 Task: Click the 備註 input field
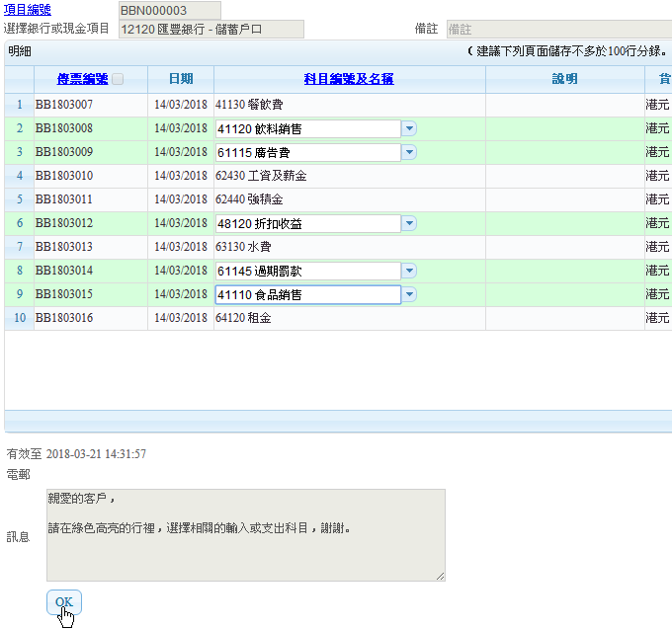coord(558,29)
